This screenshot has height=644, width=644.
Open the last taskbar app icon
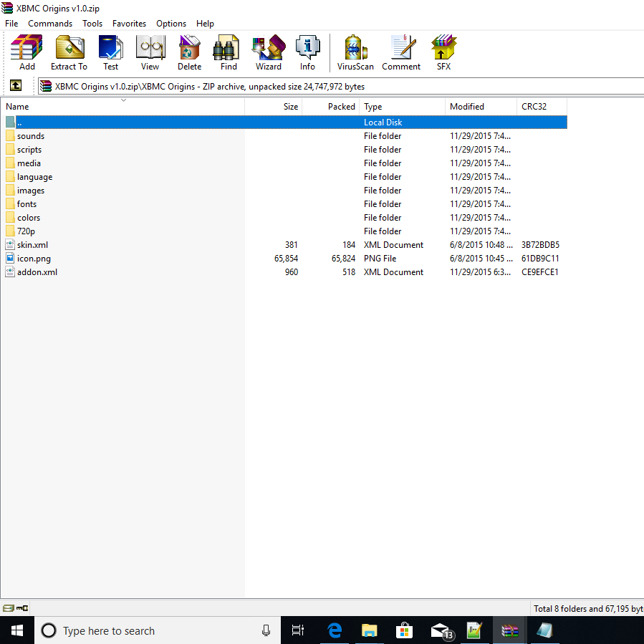coord(544,630)
